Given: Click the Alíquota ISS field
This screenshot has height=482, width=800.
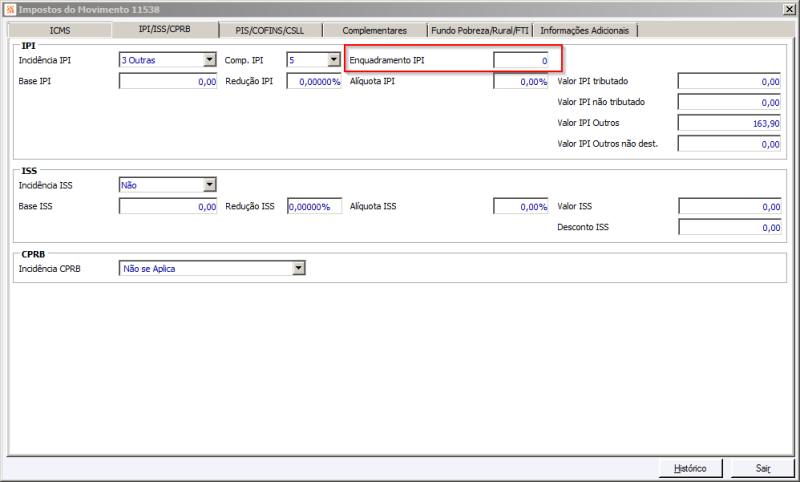Looking at the screenshot, I should point(520,206).
